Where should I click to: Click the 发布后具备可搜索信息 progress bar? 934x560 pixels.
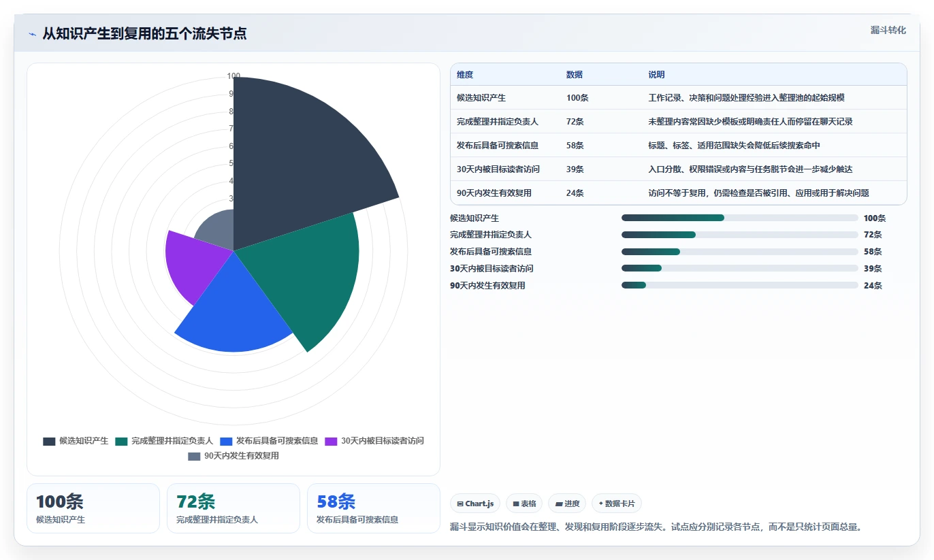click(739, 252)
